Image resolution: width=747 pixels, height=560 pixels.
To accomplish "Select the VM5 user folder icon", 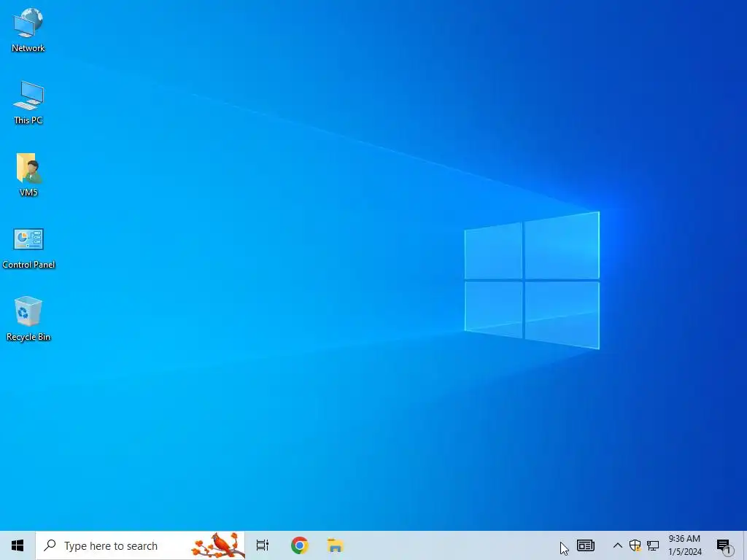I will 28,175.
